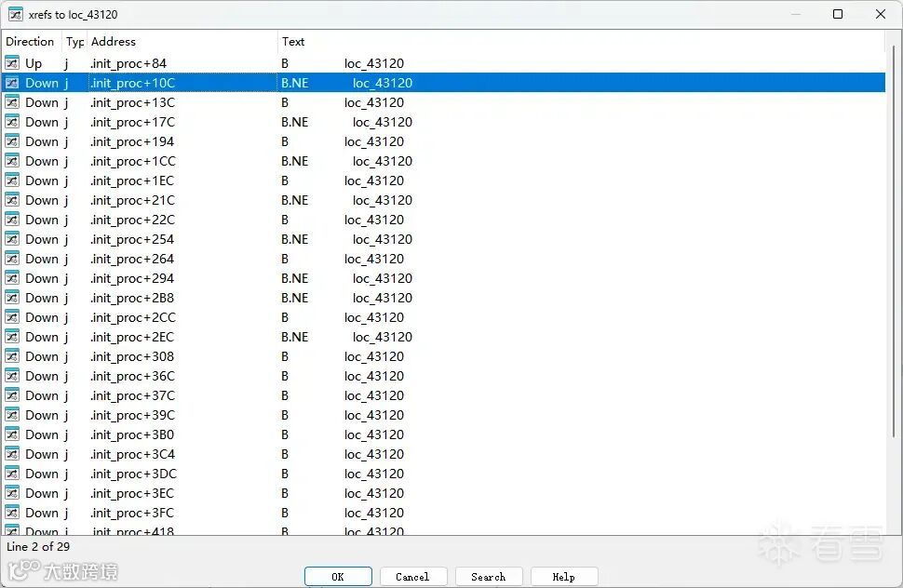This screenshot has width=903, height=588.
Task: Select address .init_proc+17C
Action: pos(132,122)
